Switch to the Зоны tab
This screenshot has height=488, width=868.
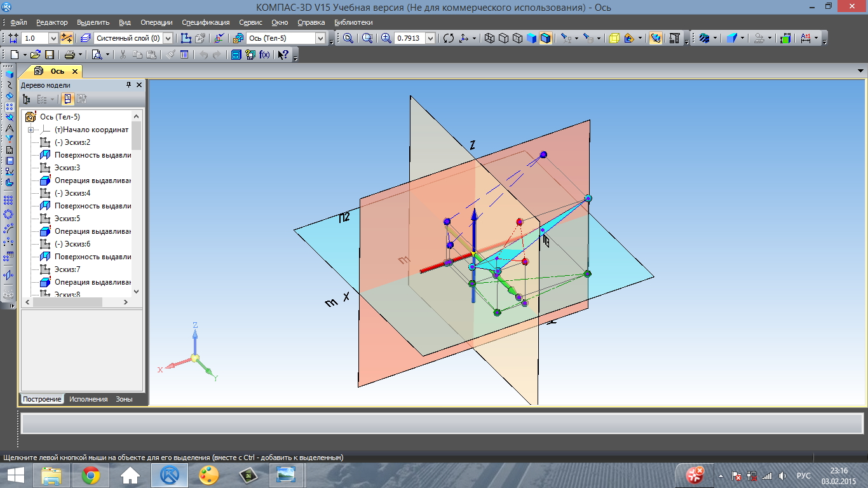tap(124, 399)
